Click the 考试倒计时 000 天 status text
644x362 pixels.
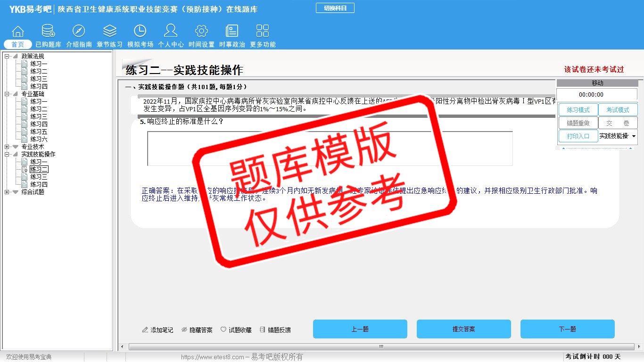tap(593, 357)
